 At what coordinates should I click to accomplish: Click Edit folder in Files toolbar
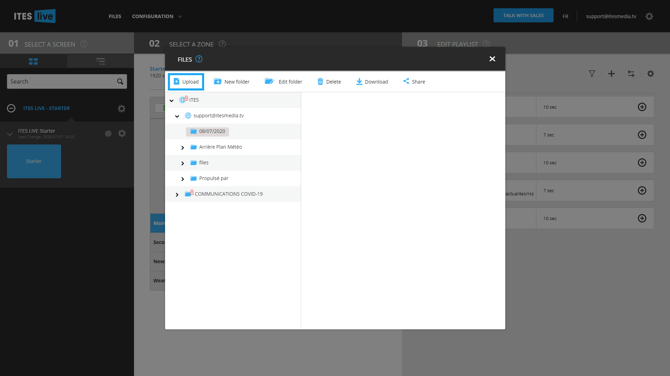[x=283, y=82]
